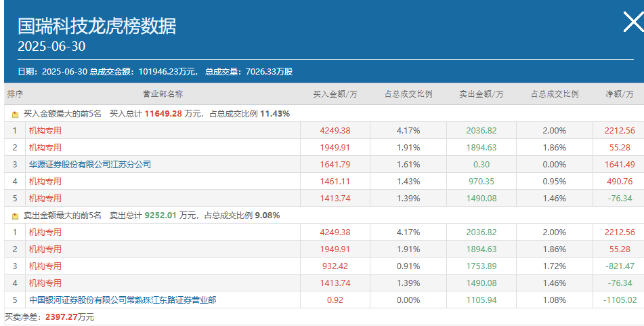
Task: Click the 买入金额/万 column header
Action: [x=335, y=94]
